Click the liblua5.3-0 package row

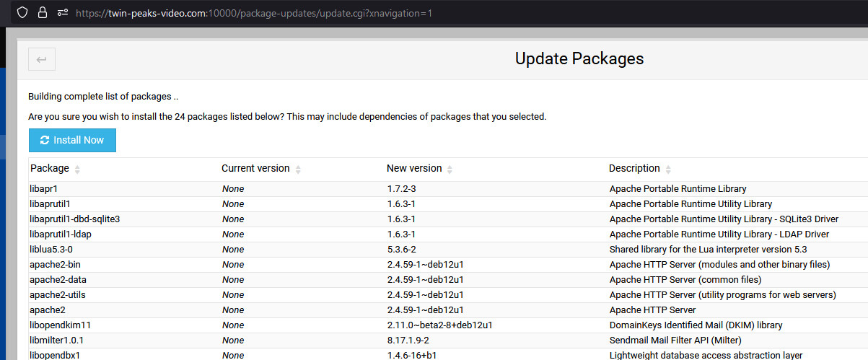tap(448, 250)
